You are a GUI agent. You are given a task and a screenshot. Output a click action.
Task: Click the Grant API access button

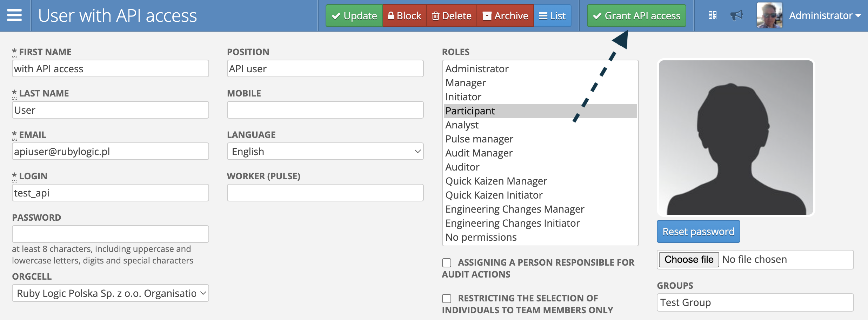click(x=636, y=16)
